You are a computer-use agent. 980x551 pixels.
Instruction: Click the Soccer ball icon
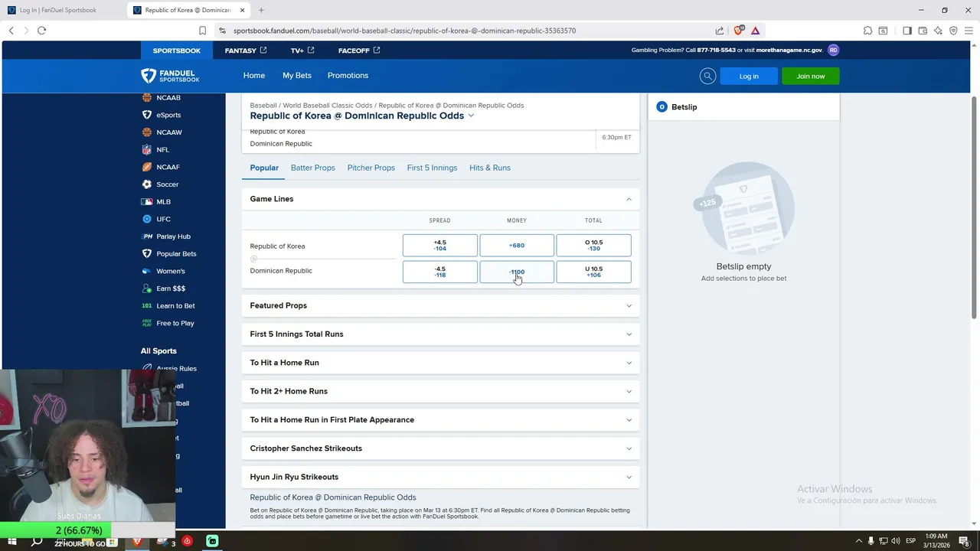(x=147, y=184)
